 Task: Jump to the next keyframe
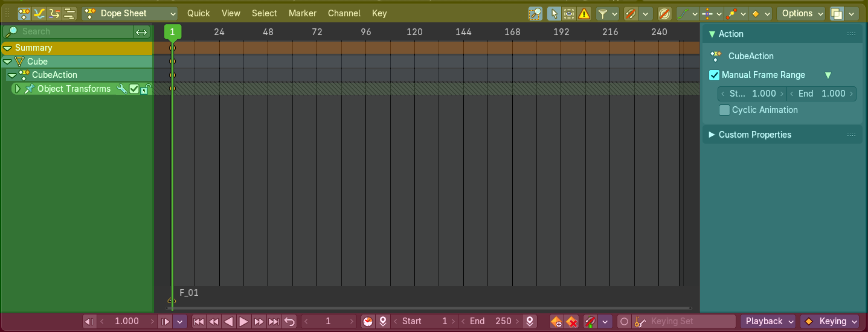click(259, 322)
